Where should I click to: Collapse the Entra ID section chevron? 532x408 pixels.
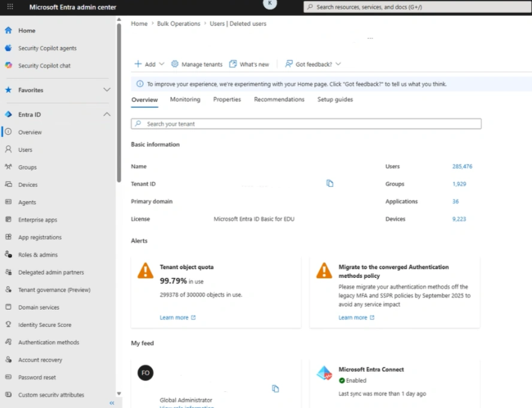[x=107, y=114]
